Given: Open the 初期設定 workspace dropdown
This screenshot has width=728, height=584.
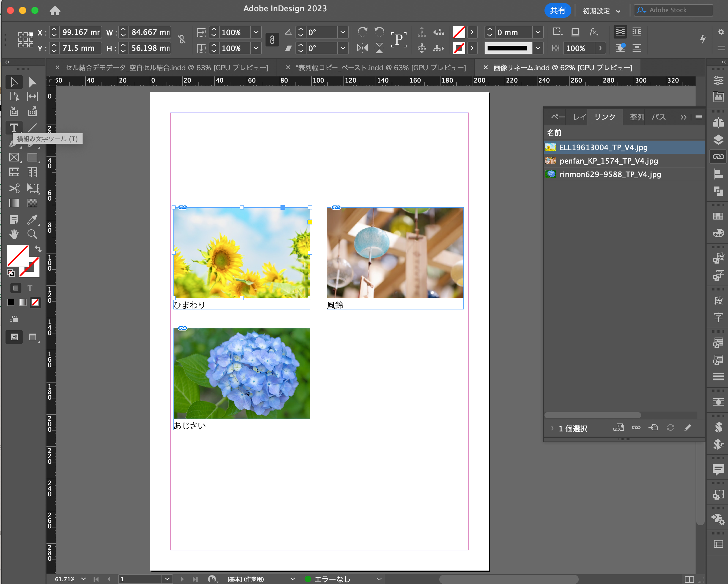Looking at the screenshot, I should tap(602, 11).
